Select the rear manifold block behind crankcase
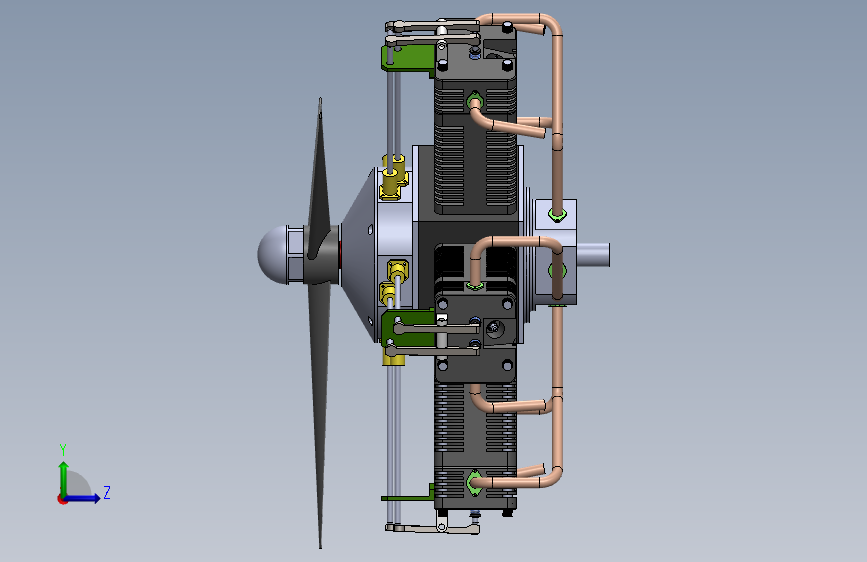 pyautogui.click(x=555, y=252)
